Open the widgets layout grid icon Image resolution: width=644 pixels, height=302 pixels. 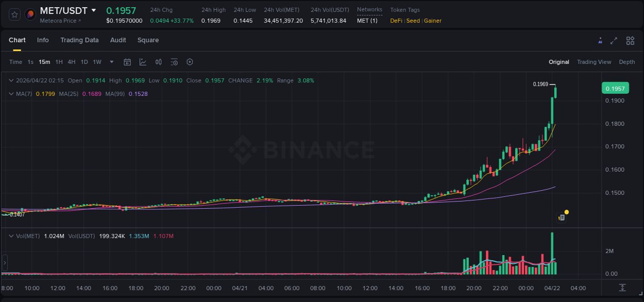click(630, 40)
